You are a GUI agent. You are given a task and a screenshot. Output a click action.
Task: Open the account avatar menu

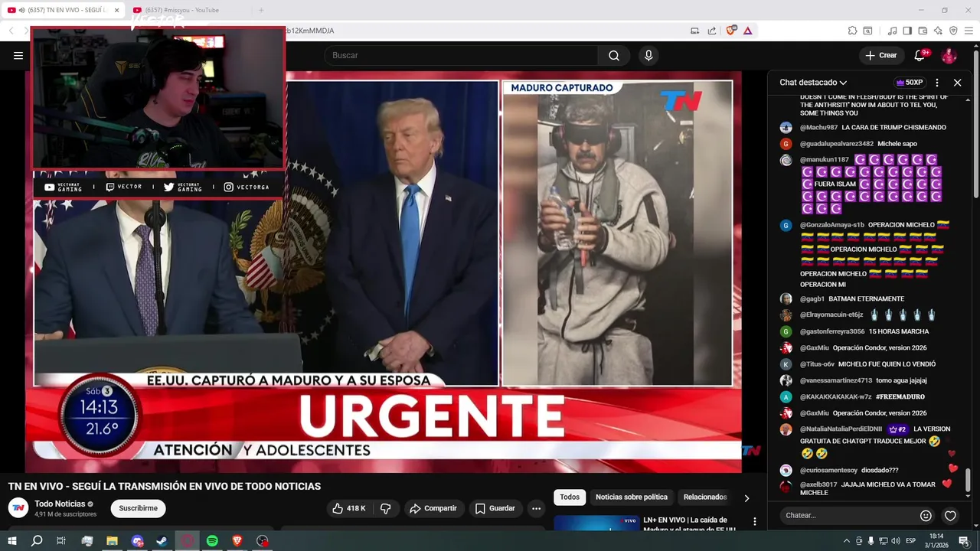949,55
